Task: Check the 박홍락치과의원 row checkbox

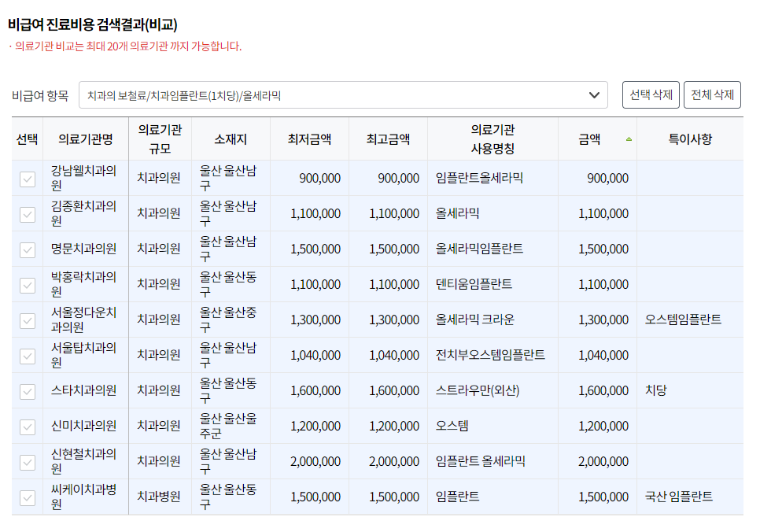Action: click(27, 283)
